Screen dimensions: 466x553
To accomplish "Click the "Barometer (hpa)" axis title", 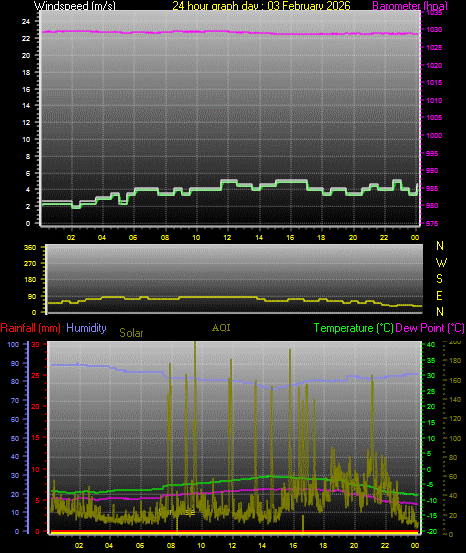I will point(410,6).
